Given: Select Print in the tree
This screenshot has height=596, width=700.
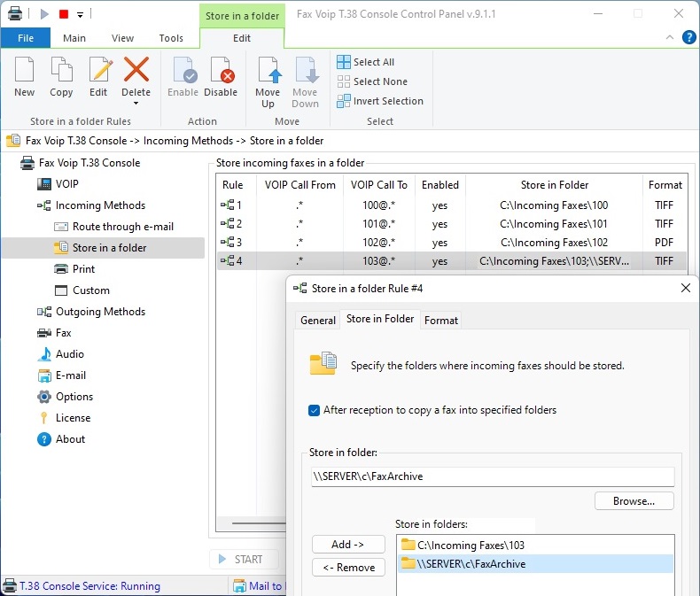Looking at the screenshot, I should (x=74, y=269).
